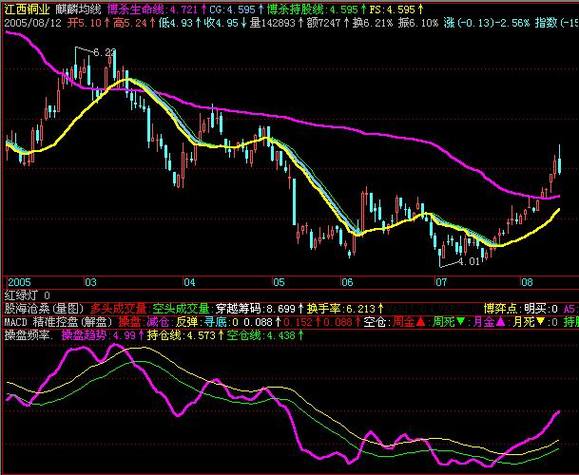
Task: Click the amplitude value 振6.10%
Action: pyautogui.click(x=418, y=23)
